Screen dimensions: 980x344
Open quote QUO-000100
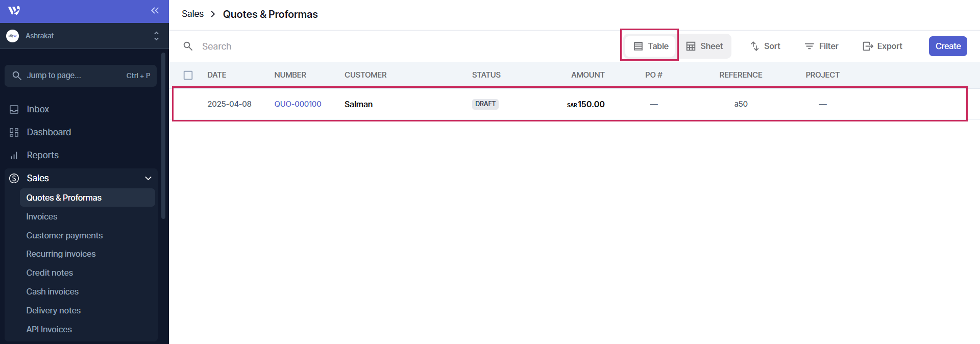(298, 104)
